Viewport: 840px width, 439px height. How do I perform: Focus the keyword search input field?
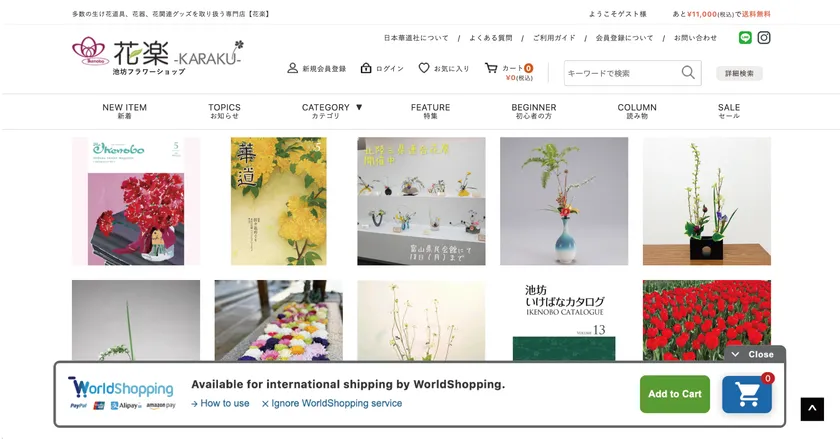pyautogui.click(x=622, y=73)
